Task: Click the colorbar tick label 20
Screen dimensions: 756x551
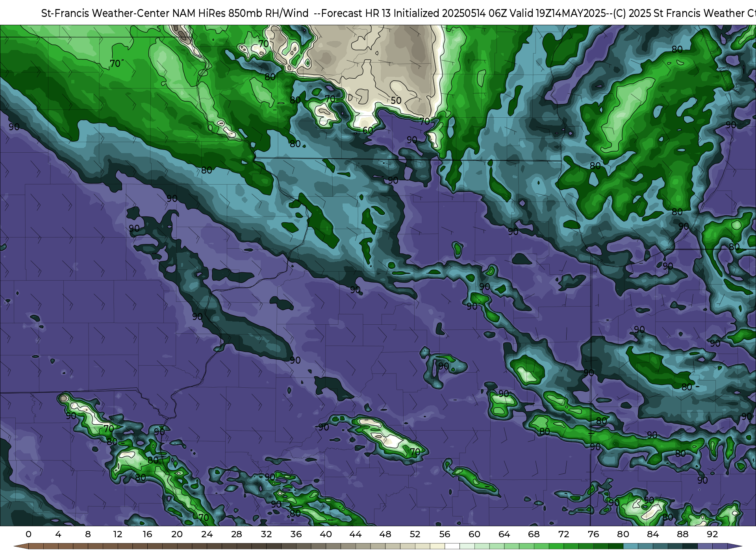Action: (177, 534)
